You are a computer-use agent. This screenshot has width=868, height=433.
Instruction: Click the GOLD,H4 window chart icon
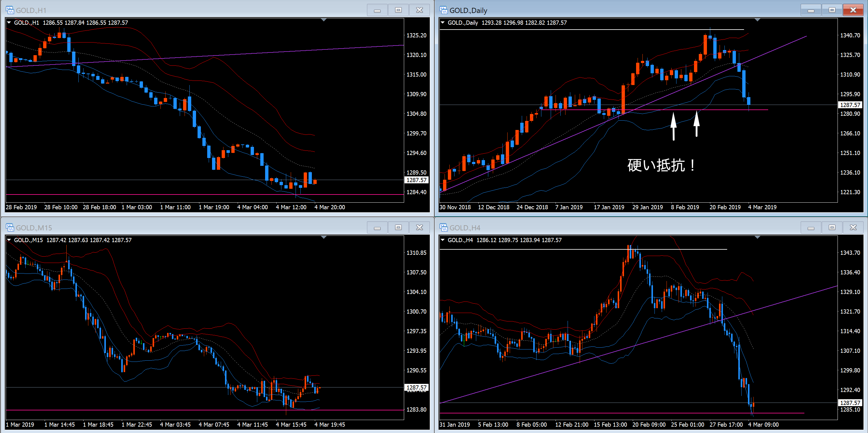click(x=443, y=227)
